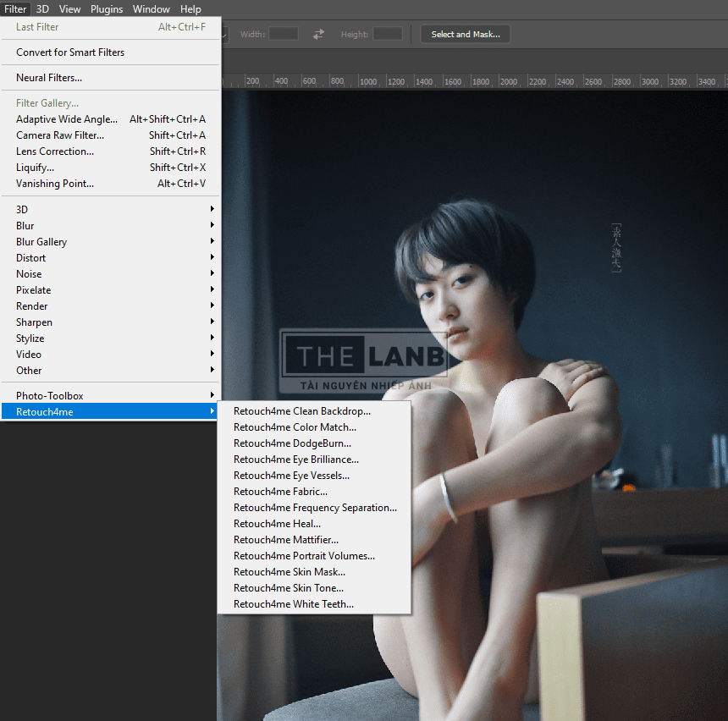Launch Retouch4me Skin Tone
The image size is (728, 721).
pos(314,588)
